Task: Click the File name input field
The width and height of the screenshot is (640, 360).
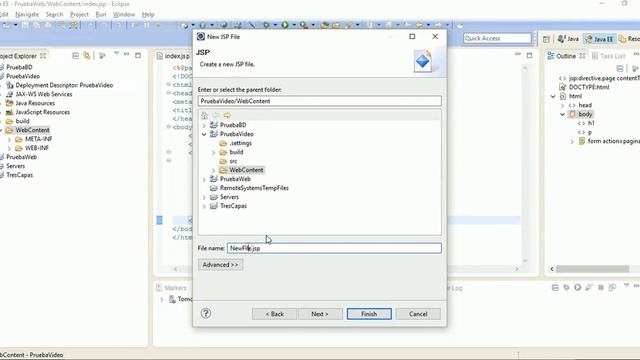Action: (x=334, y=248)
